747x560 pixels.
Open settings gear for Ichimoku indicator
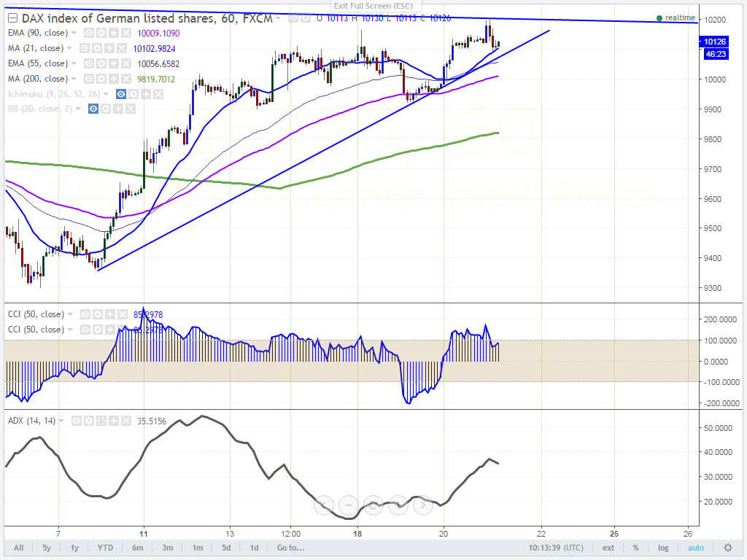(133, 94)
